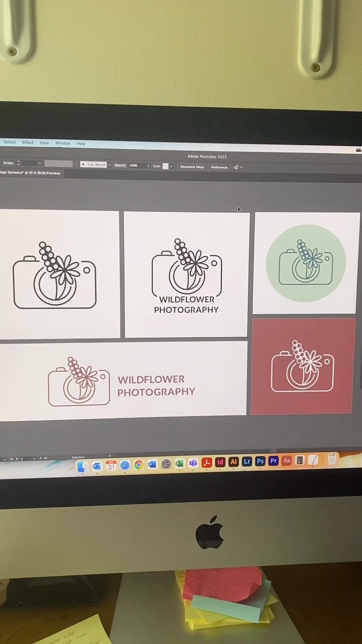This screenshot has width=362, height=644.
Task: Expand the arrow next to align icon
Action: pos(241,168)
